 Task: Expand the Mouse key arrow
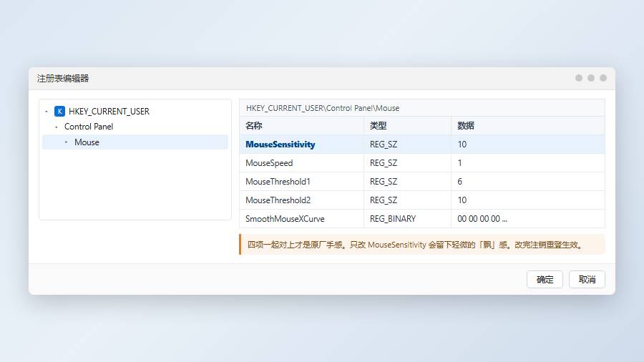click(67, 142)
